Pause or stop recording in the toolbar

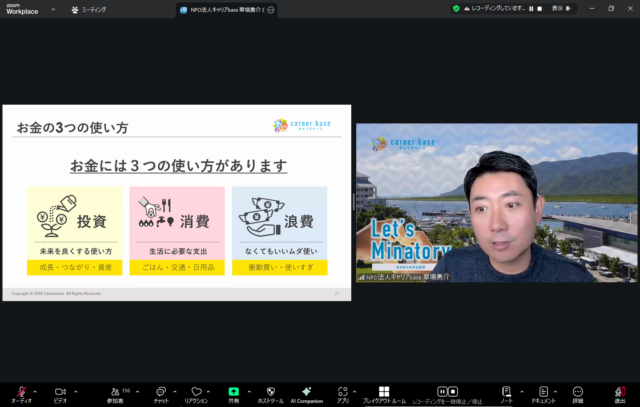(447, 392)
